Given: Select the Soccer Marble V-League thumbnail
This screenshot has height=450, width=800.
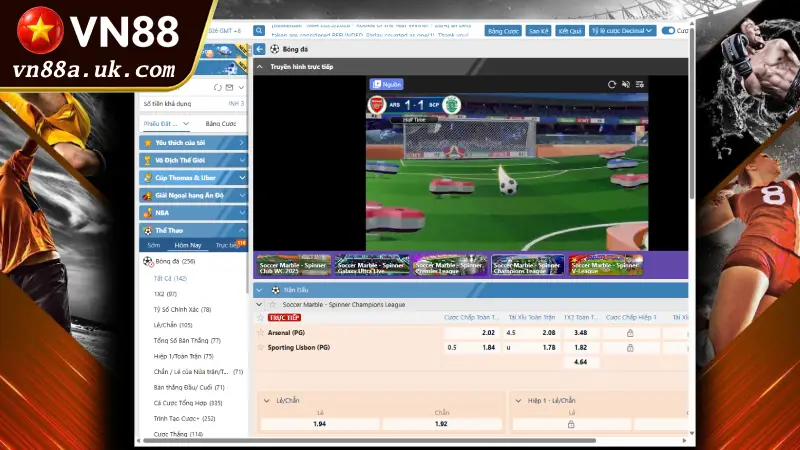Looking at the screenshot, I should [606, 265].
